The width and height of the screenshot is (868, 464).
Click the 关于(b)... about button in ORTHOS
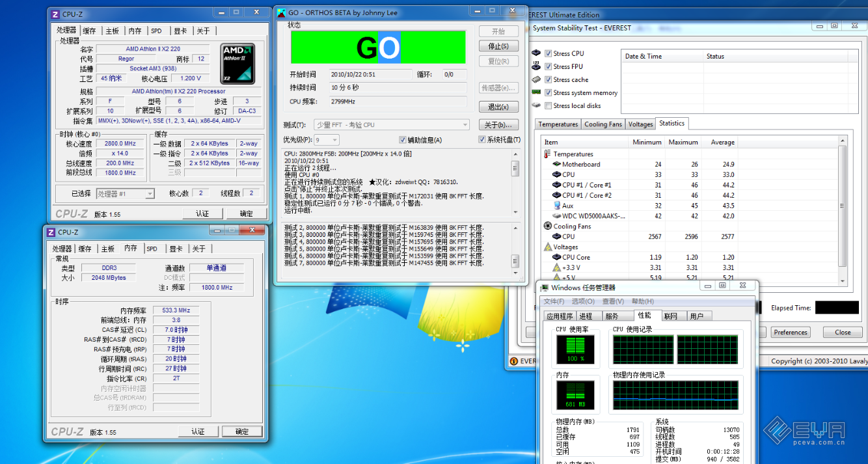point(499,125)
